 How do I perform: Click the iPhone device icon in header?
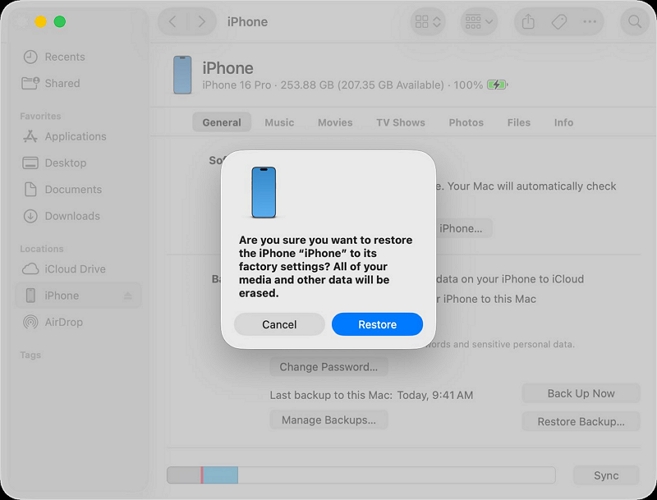(182, 75)
